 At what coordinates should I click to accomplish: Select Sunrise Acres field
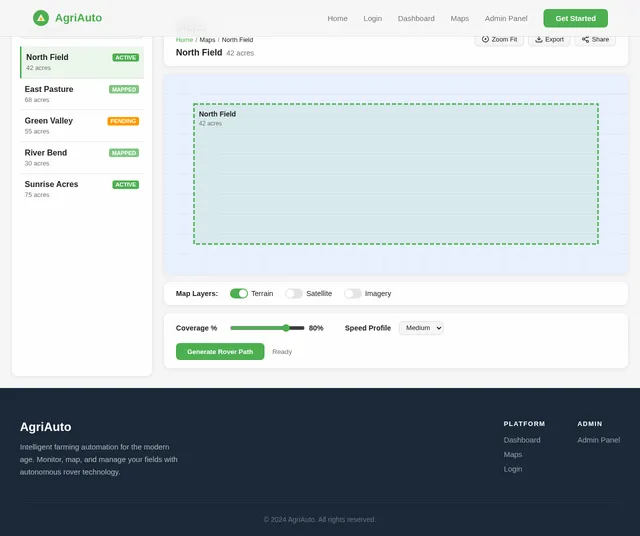[x=82, y=189]
